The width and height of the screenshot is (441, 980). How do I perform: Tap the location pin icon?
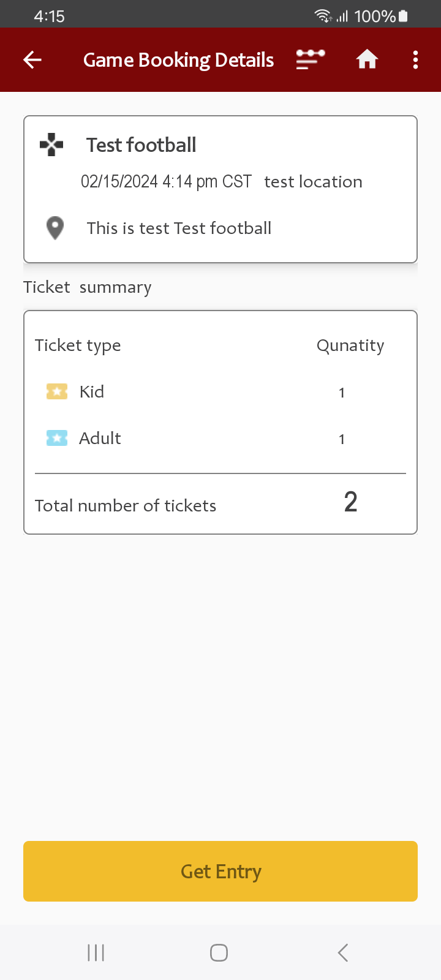coord(55,228)
